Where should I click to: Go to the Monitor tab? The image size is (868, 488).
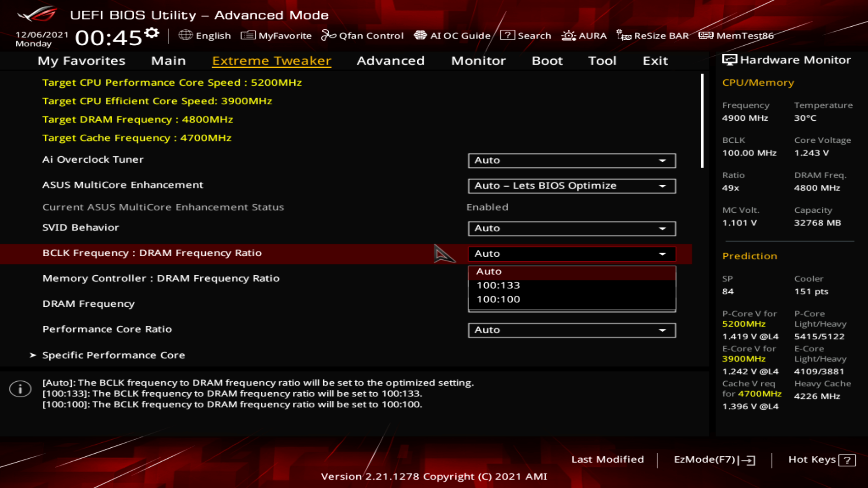[478, 61]
